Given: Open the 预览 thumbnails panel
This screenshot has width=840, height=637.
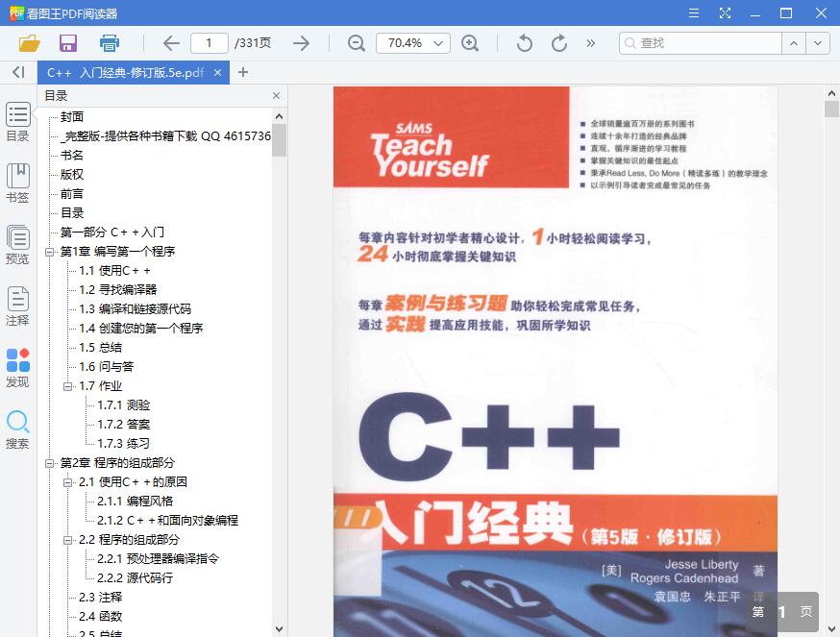Looking at the screenshot, I should (x=17, y=245).
